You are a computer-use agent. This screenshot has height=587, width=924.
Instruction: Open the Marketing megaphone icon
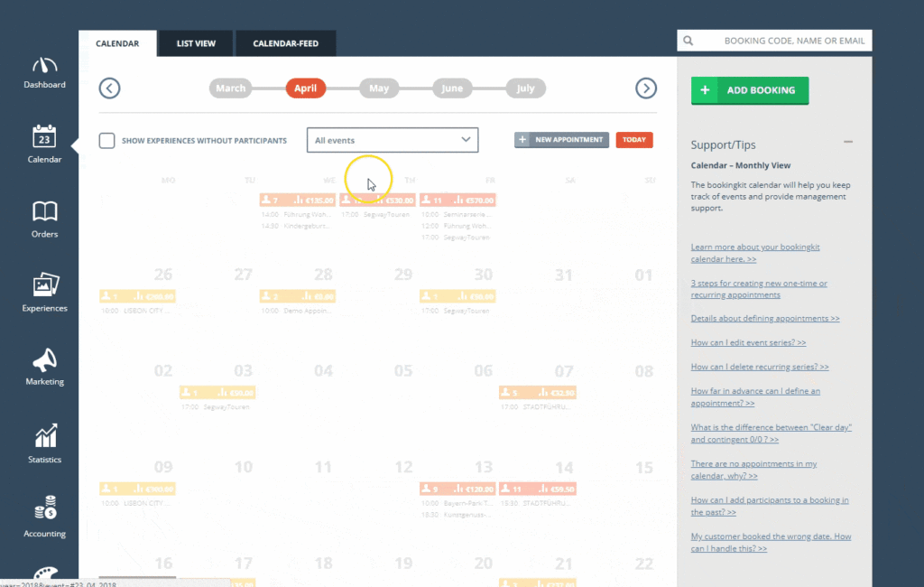coord(45,359)
